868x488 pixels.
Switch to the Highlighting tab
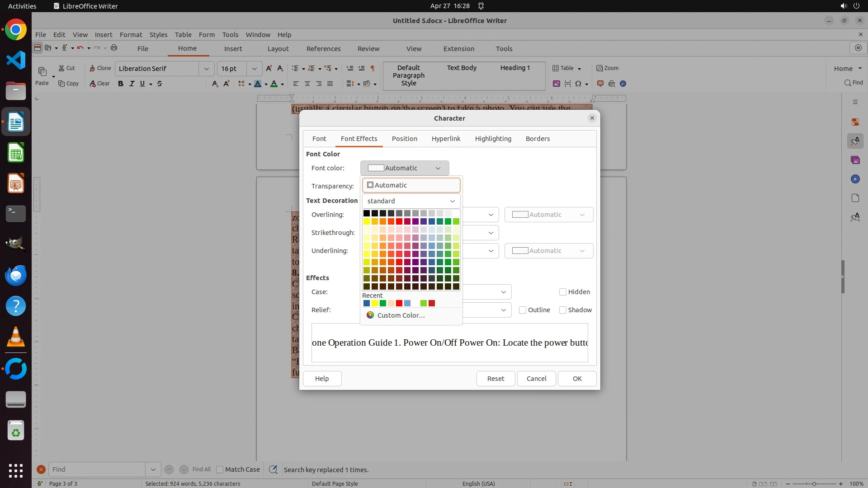pyautogui.click(x=493, y=139)
